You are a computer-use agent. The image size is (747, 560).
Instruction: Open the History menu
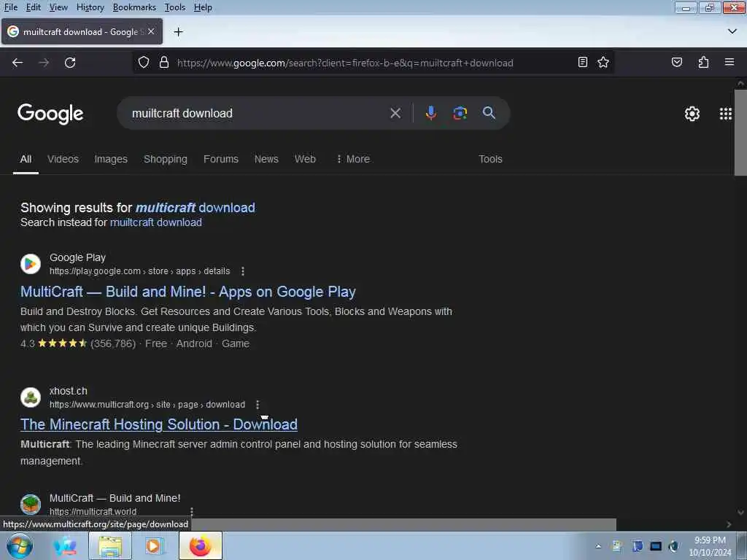point(90,7)
